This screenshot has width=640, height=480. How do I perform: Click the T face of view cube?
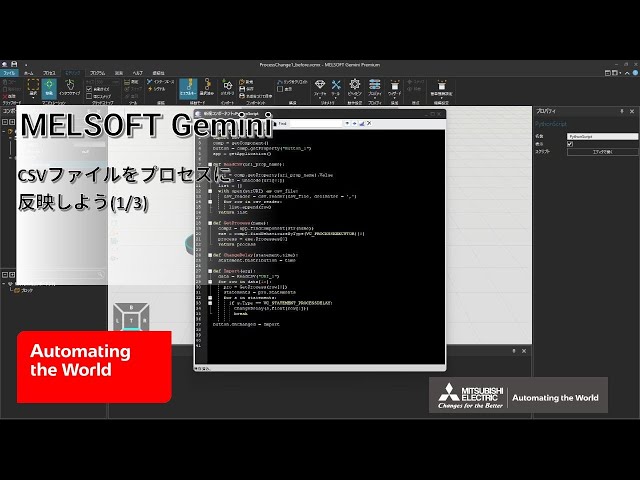point(131,321)
